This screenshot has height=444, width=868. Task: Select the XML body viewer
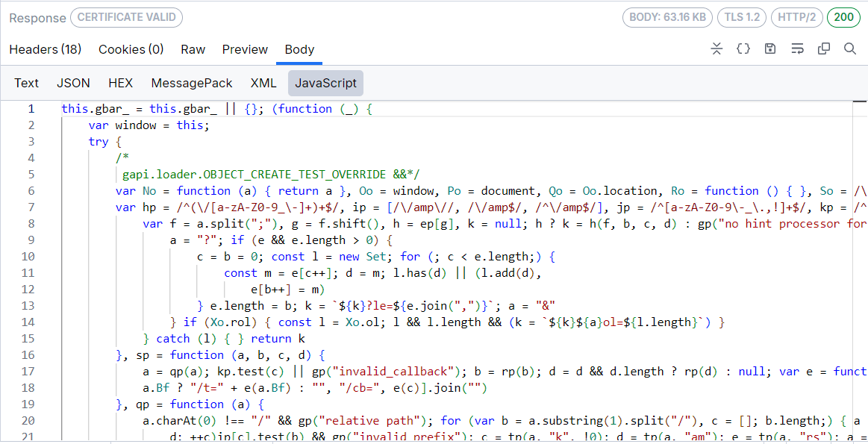(263, 83)
